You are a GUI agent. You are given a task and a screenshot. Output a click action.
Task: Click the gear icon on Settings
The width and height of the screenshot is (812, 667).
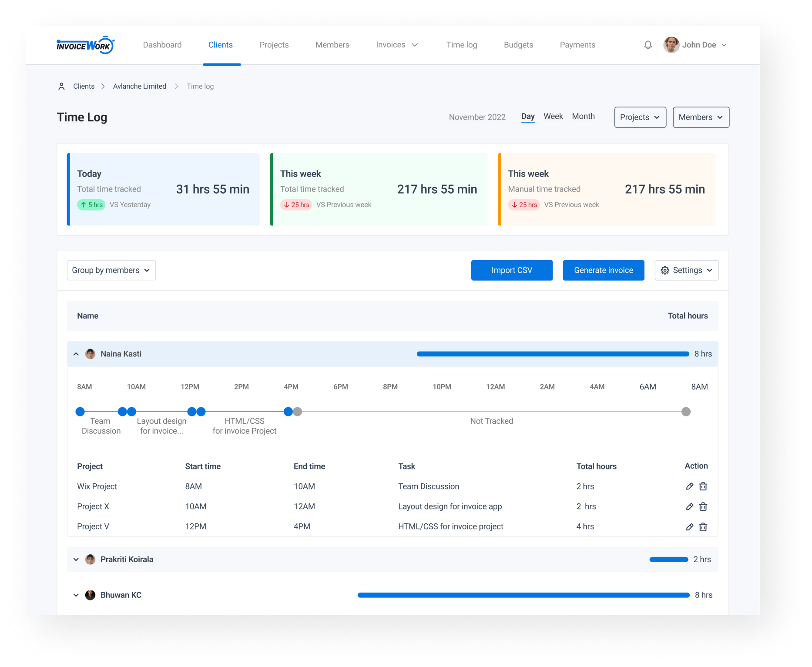pyautogui.click(x=665, y=270)
